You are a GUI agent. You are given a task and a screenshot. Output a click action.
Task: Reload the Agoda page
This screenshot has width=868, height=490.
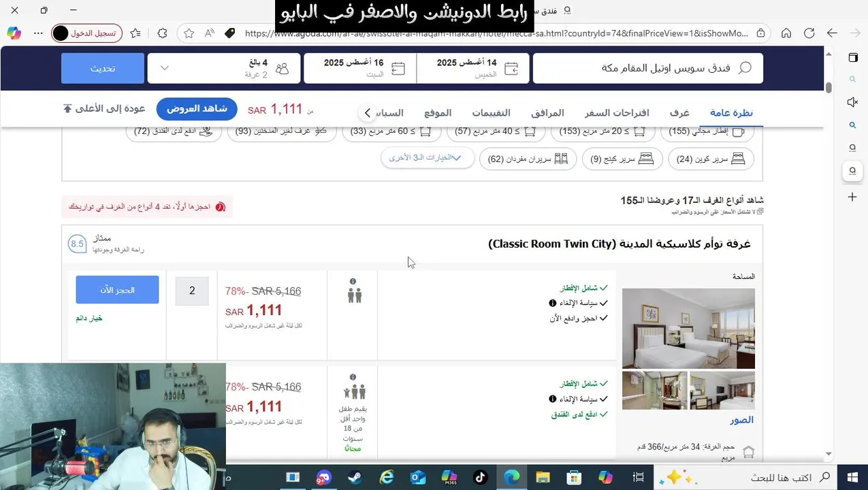(x=809, y=33)
